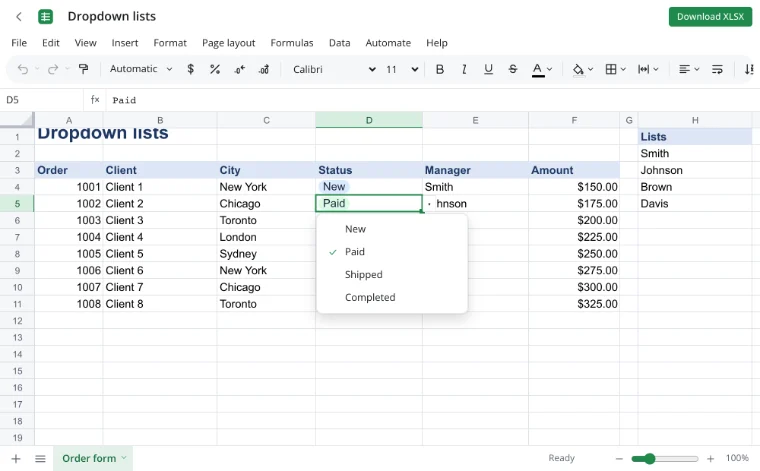Click cell containing $150.00
760x471 pixels.
point(574,187)
